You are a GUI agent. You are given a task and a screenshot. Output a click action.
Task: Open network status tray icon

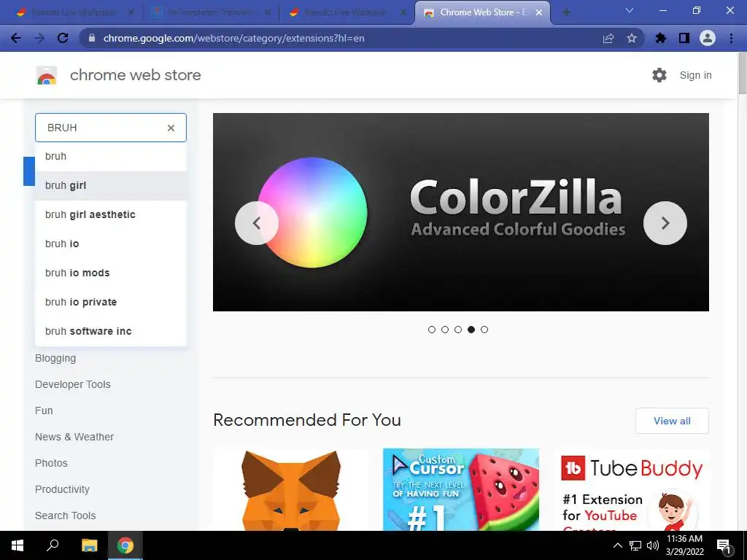(635, 545)
